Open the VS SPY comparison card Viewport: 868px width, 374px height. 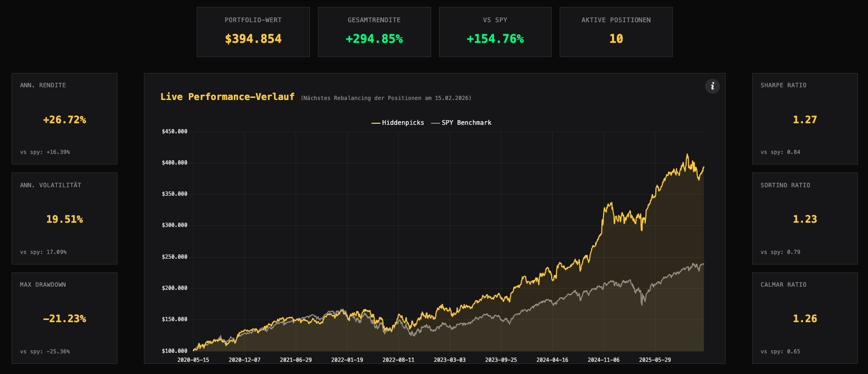click(x=495, y=32)
